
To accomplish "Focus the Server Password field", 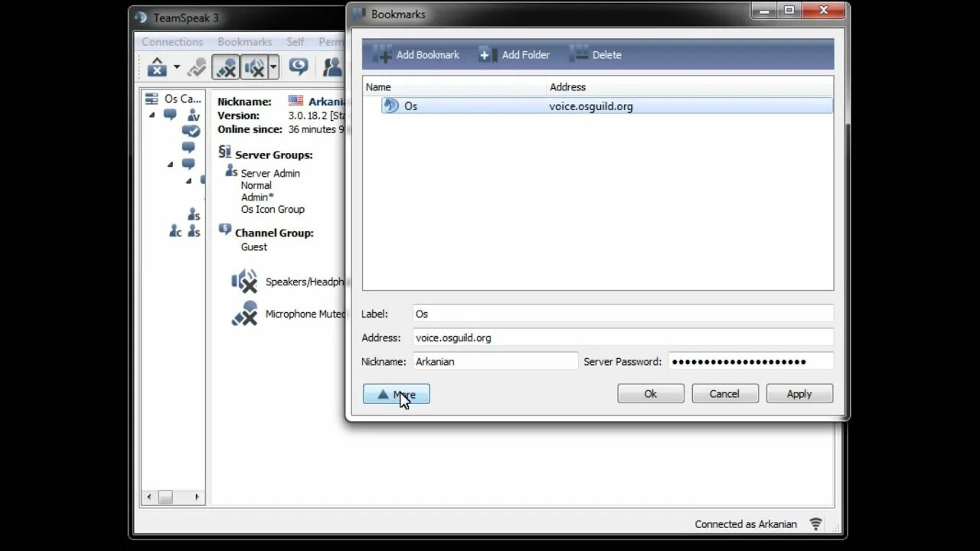I will click(750, 361).
